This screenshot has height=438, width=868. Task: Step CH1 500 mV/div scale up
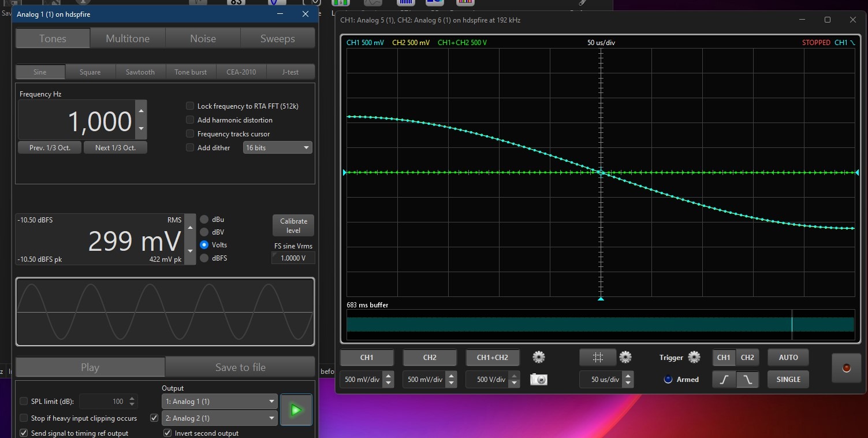click(389, 376)
